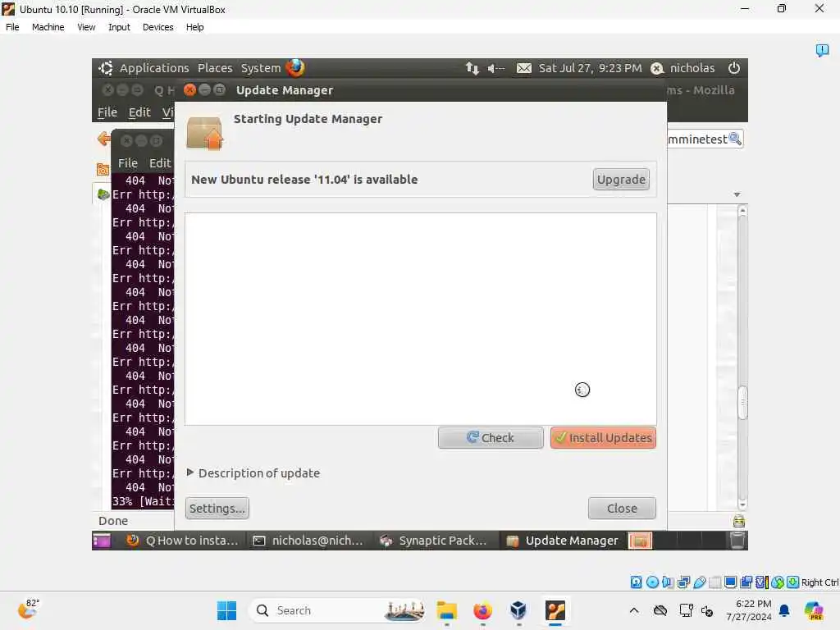Click VirtualBox CPU virtualization indicator
Screen dimensions: 840x630
[x=762, y=582]
